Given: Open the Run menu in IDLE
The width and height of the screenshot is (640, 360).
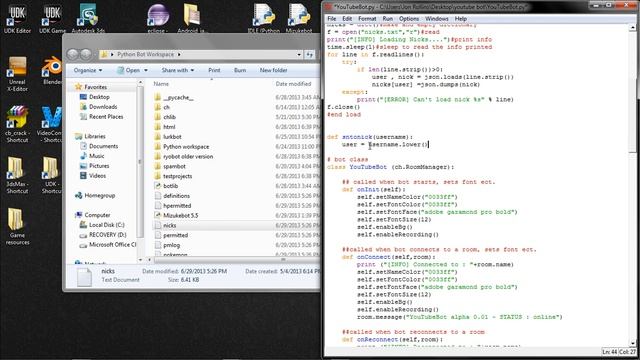Looking at the screenshot, I should coord(387,19).
